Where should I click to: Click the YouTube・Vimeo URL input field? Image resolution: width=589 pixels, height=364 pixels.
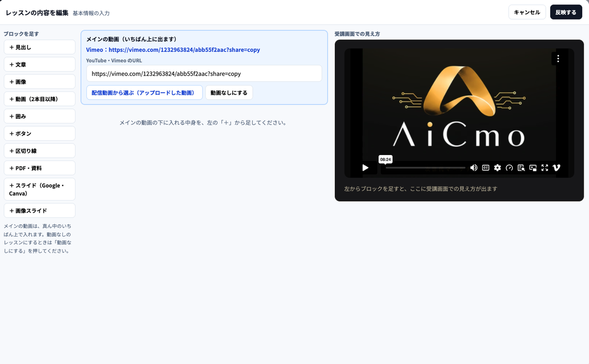pos(204,74)
